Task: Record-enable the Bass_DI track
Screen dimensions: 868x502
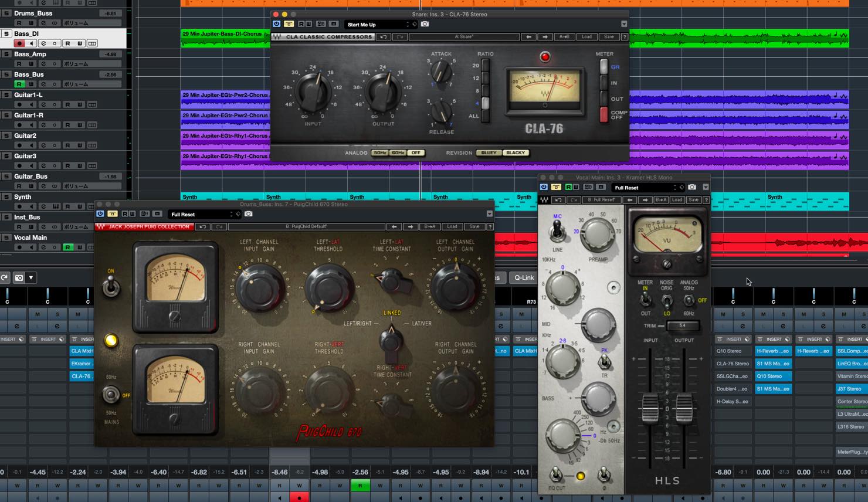Action: [x=19, y=43]
